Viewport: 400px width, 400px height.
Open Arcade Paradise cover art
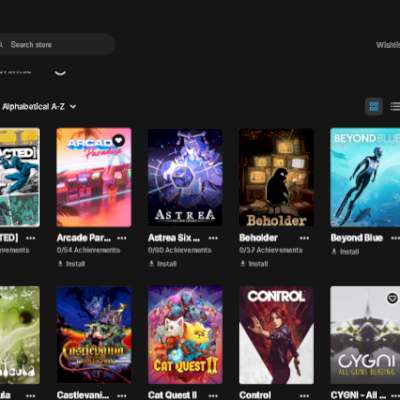click(x=94, y=177)
